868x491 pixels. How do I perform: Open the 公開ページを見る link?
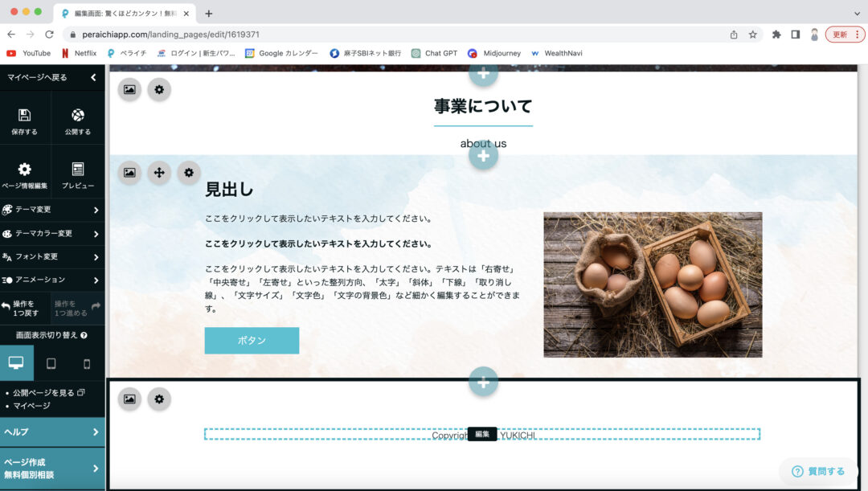[48, 392]
